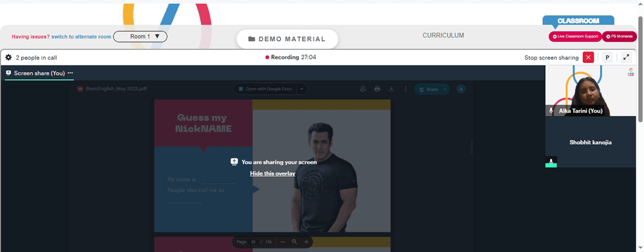
Task: Click the PS Moments button
Action: pos(620,37)
